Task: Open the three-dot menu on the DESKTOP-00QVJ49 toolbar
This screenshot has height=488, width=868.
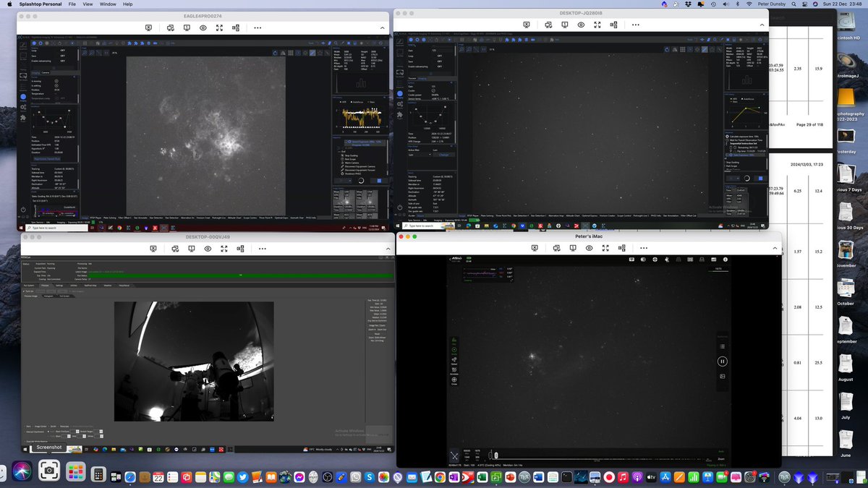Action: pos(263,248)
